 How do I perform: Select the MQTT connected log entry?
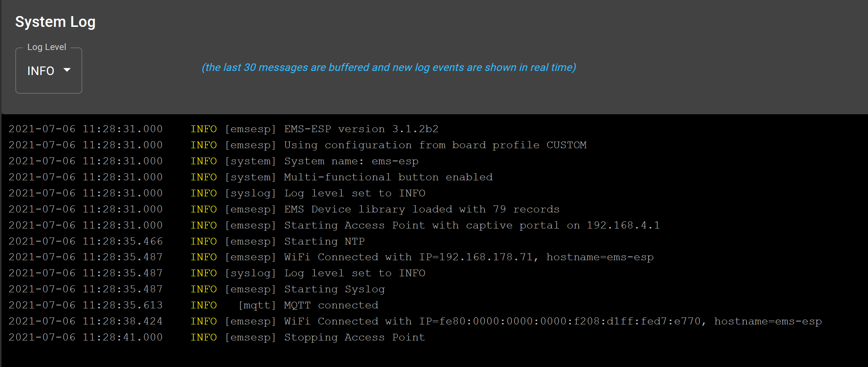click(331, 305)
